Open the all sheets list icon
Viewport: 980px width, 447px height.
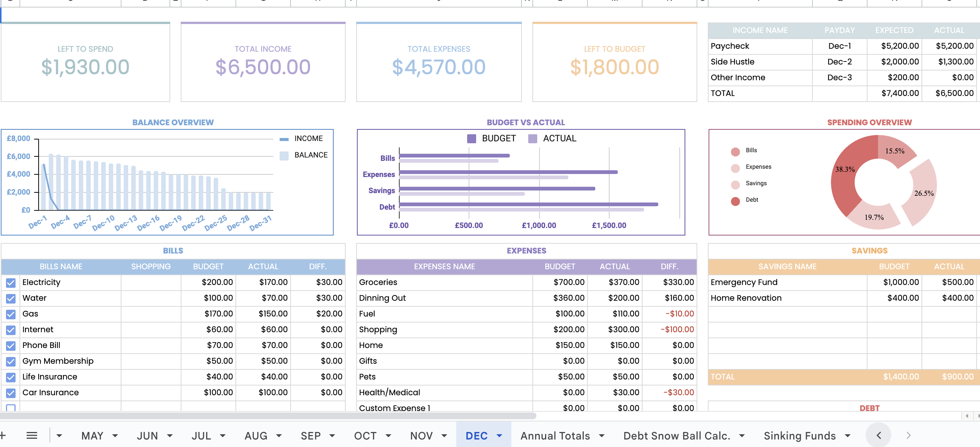point(31,435)
